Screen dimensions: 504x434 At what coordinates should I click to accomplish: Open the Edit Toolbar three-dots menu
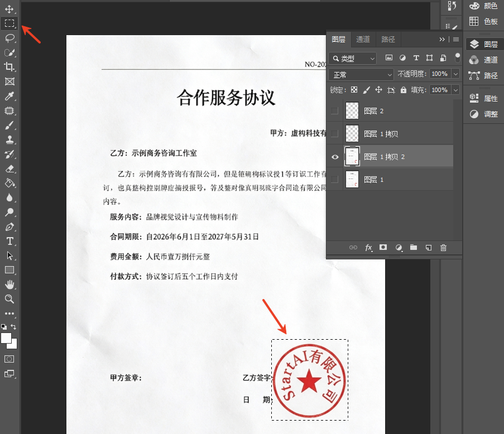point(9,314)
